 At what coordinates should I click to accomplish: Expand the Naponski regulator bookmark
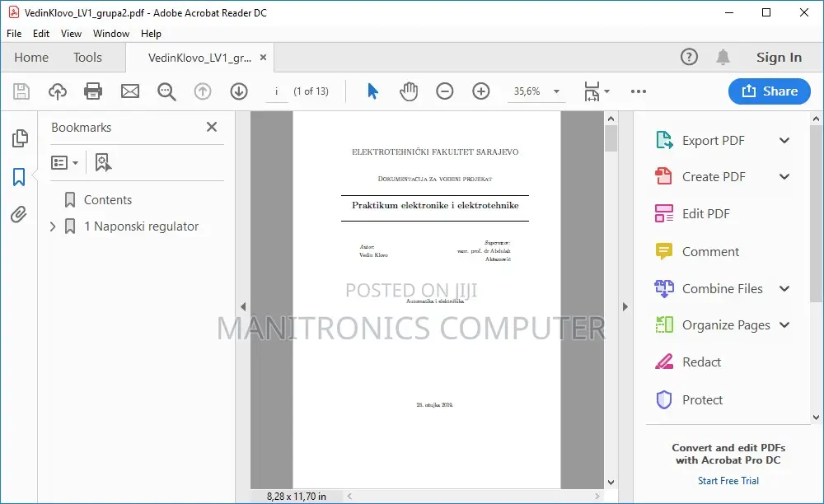click(x=52, y=226)
